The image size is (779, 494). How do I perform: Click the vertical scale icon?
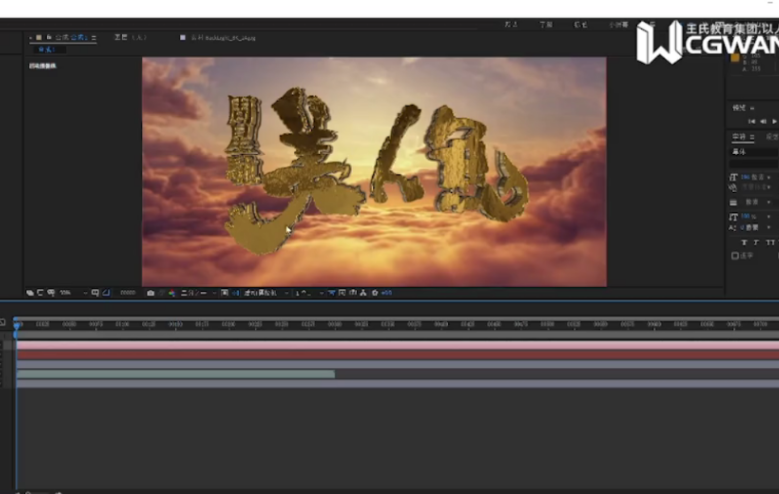click(x=734, y=217)
